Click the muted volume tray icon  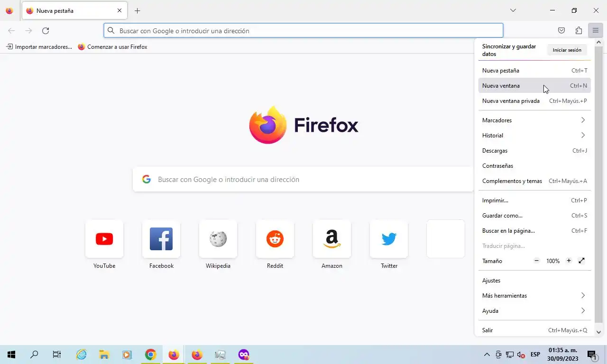521,355
